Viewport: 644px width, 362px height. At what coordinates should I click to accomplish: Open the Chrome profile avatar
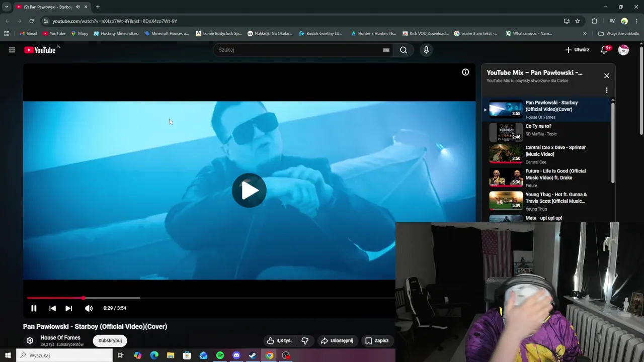pyautogui.click(x=624, y=21)
